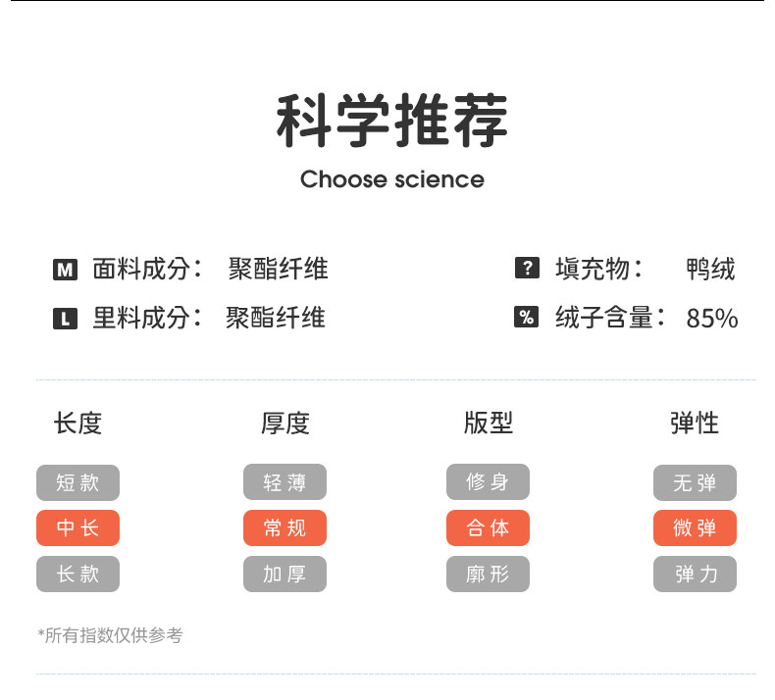Click the 弹性 column header
Image resolution: width=775 pixels, height=700 pixels.
(x=695, y=423)
